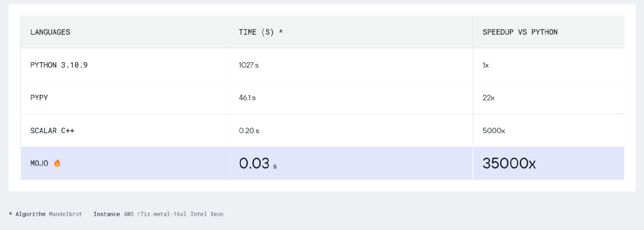Click the 22x speedup cell

coord(489,98)
